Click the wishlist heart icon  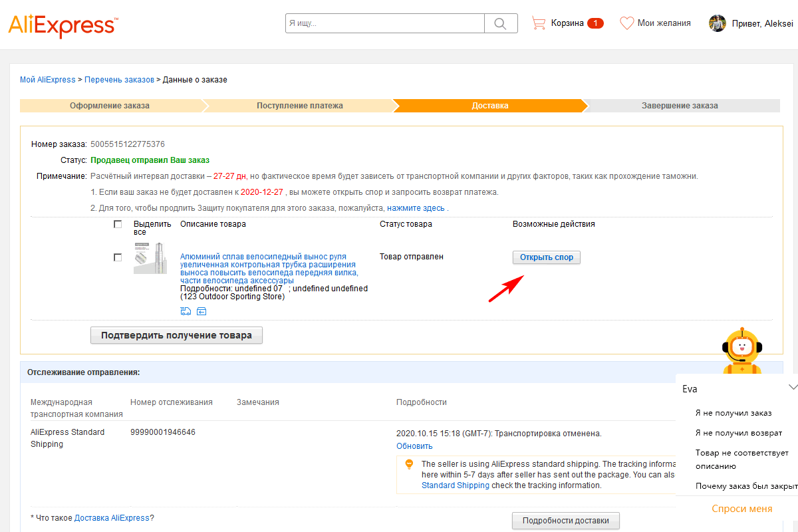pyautogui.click(x=626, y=23)
